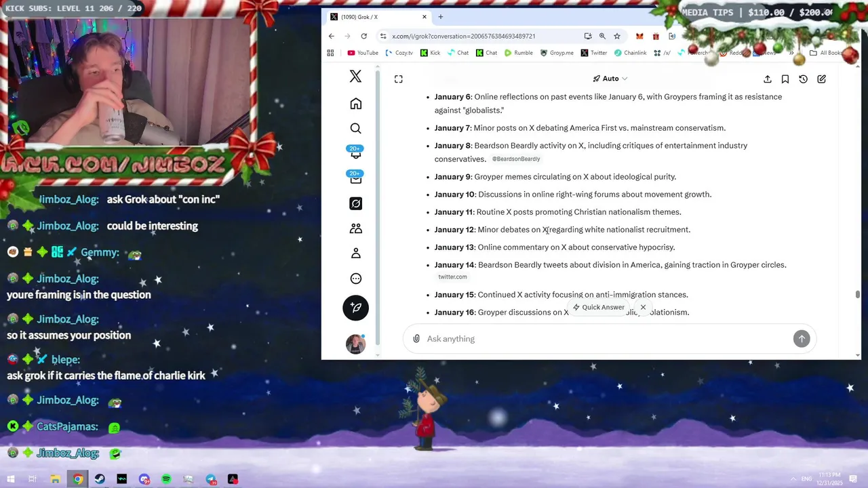Open Twitter bookmark
868x488 pixels.
(594, 53)
